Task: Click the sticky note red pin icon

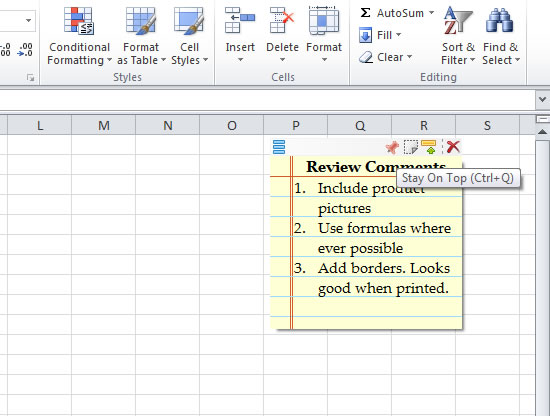Action: click(x=392, y=147)
